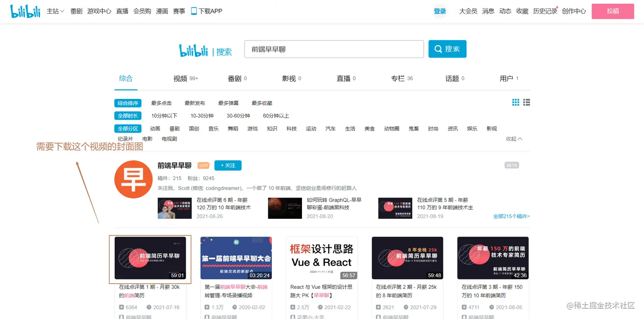Filter by 纪录片 category
The width and height of the screenshot is (644, 319).
(125, 139)
